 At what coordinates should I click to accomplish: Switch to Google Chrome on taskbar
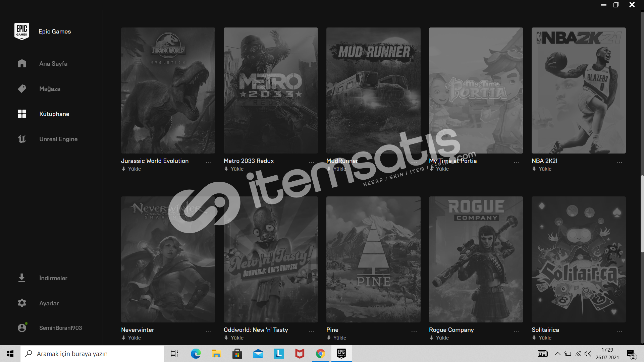coord(320,354)
